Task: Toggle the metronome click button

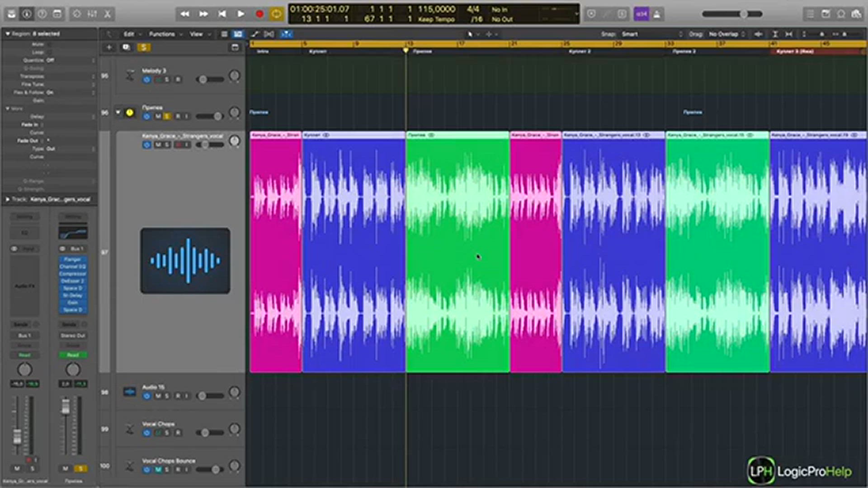Action: 657,14
